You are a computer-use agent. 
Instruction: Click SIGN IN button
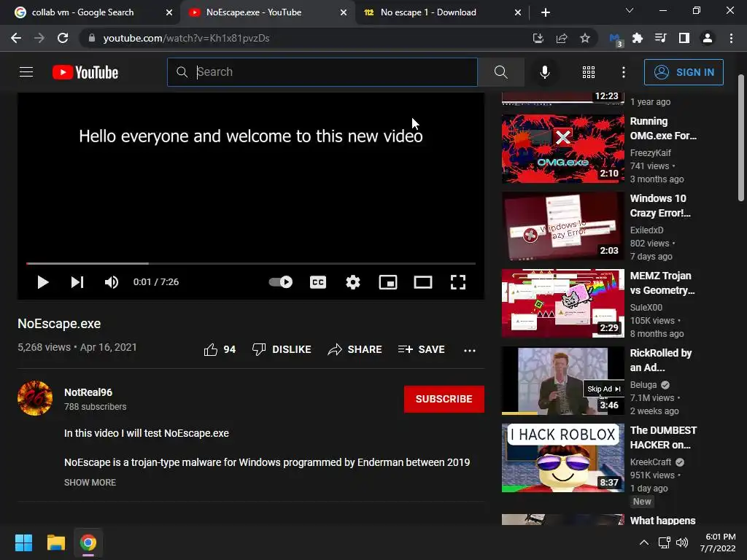coord(684,72)
